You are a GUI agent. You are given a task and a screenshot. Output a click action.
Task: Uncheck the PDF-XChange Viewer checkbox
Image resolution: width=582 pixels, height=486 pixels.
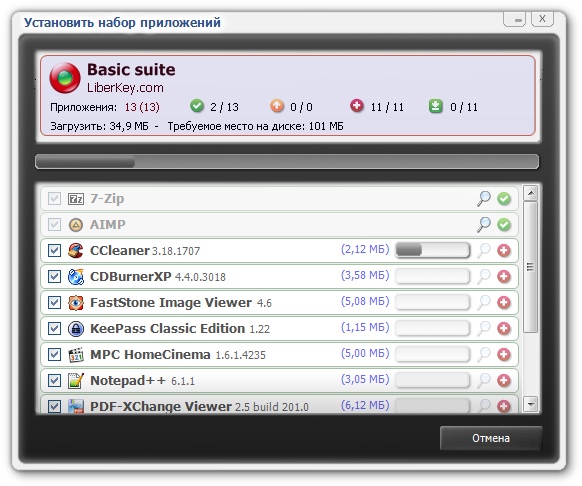click(54, 406)
